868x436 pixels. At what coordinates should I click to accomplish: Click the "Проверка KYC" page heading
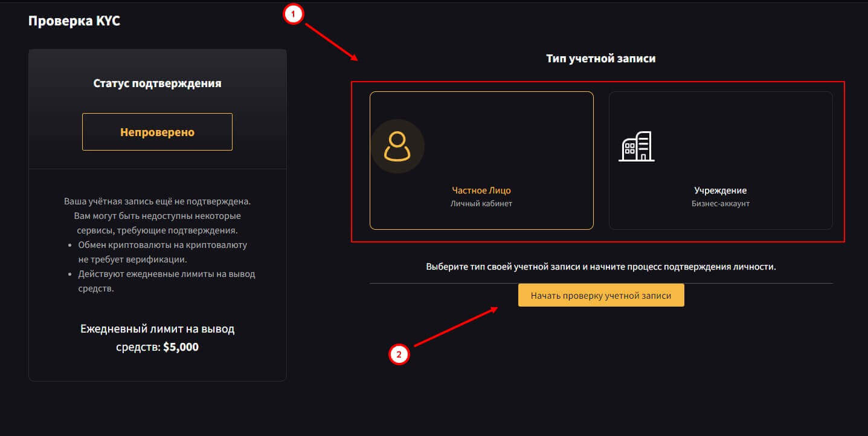(x=74, y=21)
